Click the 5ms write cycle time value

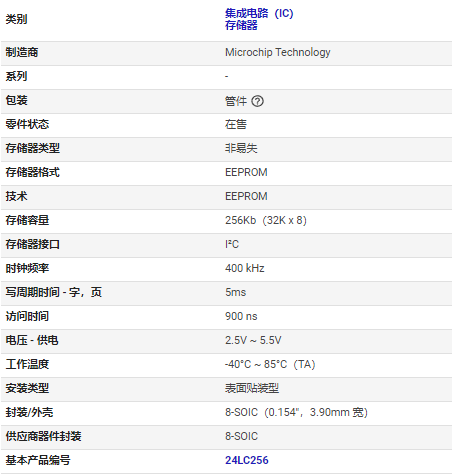235,292
